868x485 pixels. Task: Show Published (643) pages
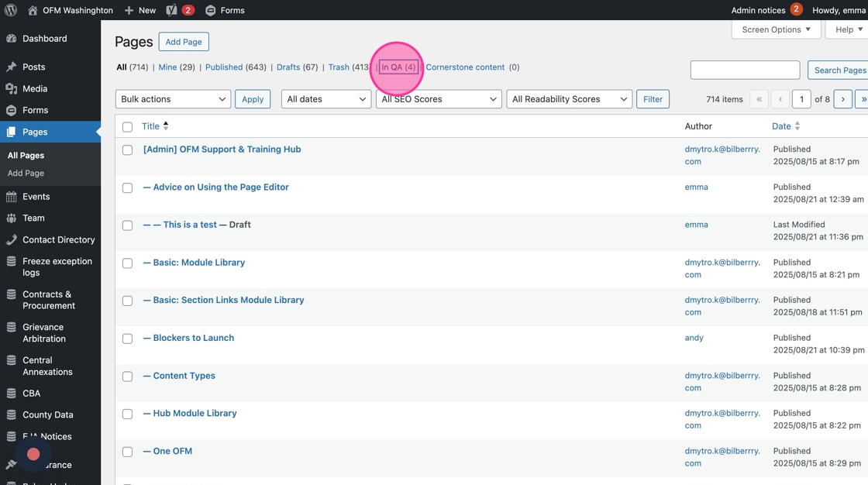(x=236, y=67)
